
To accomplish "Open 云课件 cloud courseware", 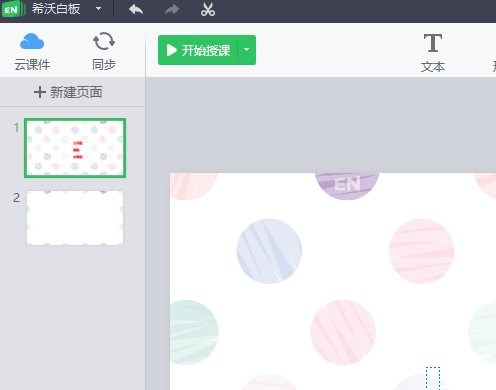I will point(32,52).
